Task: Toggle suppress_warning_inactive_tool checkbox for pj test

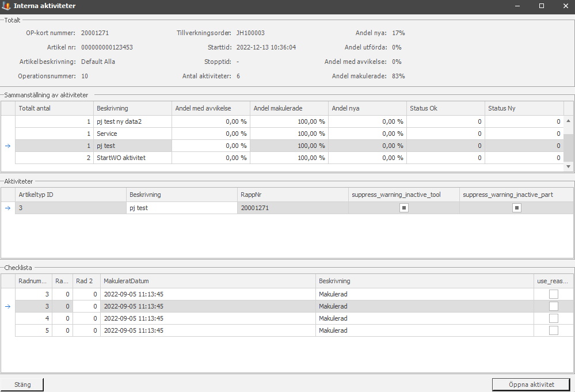Action: pos(403,208)
